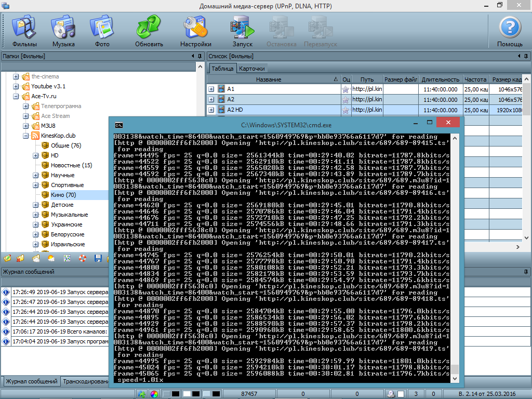
Task: Click the folder with red X icon
Action: tap(21, 258)
